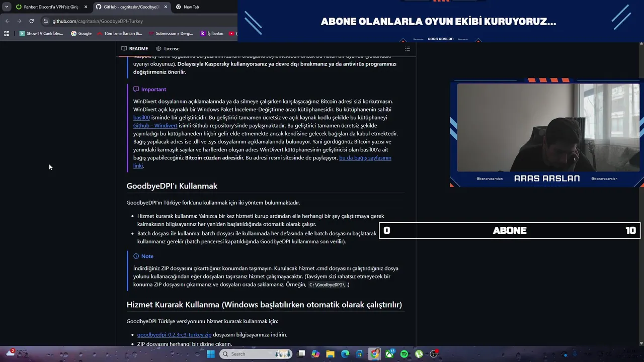The image size is (644, 362).
Task: Click the Note callout label
Action: [143, 256]
